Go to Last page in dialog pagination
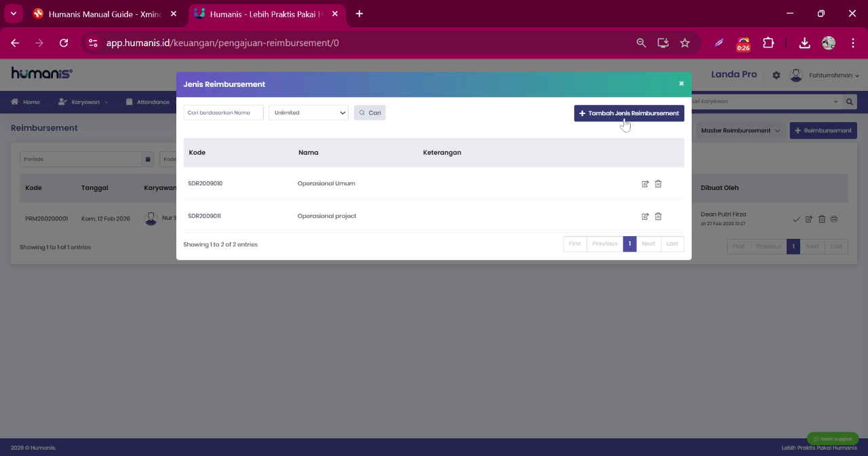 point(672,244)
